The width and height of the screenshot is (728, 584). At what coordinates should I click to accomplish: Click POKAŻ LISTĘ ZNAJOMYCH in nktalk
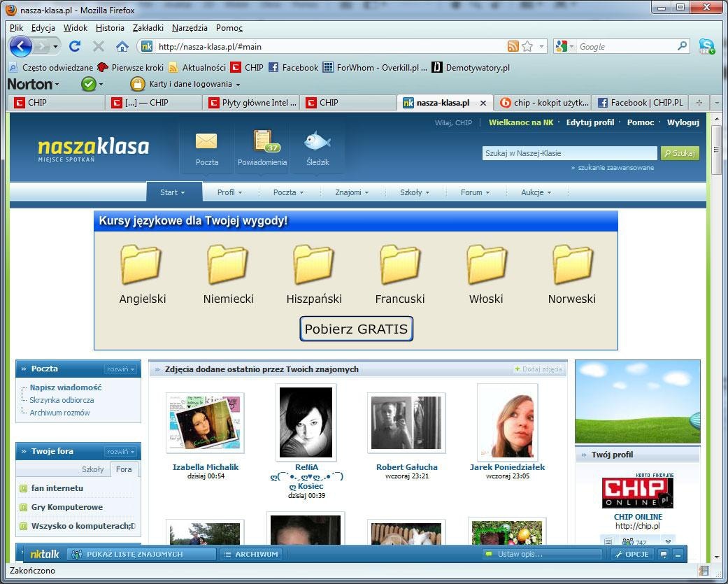pos(141,555)
